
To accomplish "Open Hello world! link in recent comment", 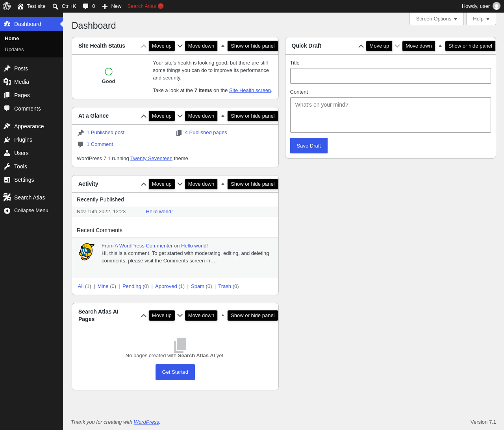I will tap(195, 246).
